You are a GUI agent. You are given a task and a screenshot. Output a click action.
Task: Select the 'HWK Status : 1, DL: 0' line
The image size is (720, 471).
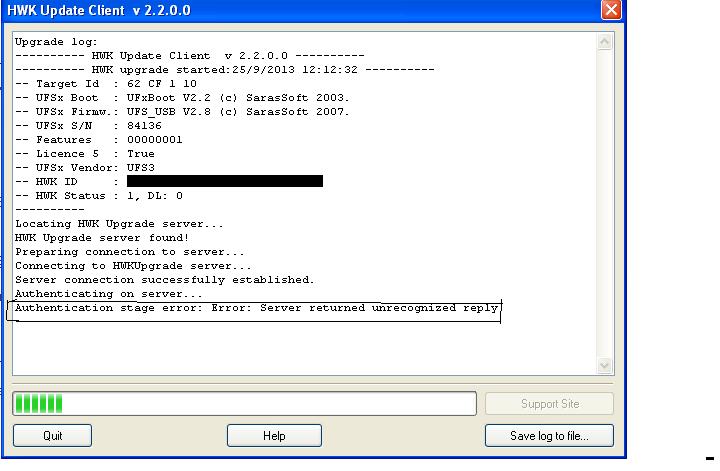point(99,196)
